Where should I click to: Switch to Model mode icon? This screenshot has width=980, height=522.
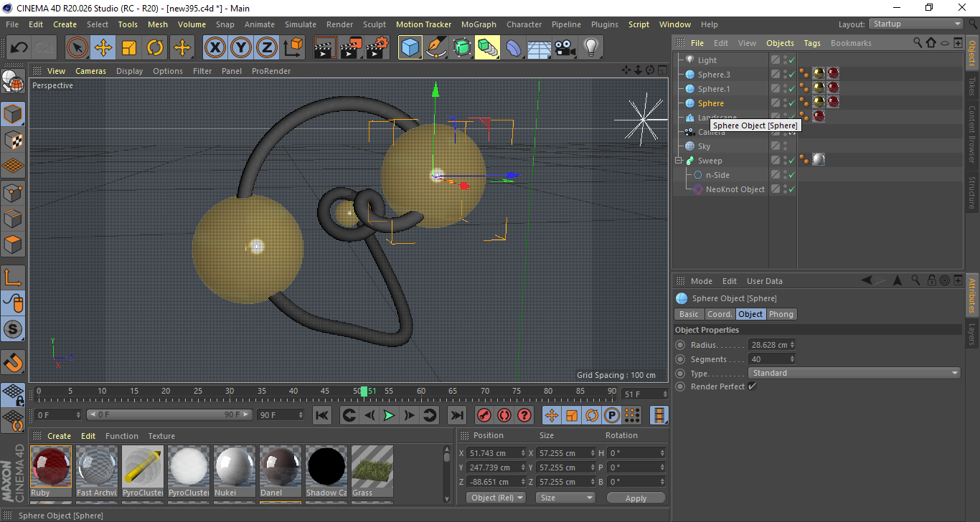(13, 114)
